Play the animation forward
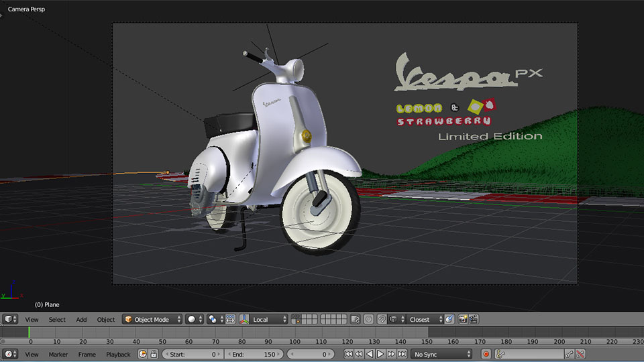The height and width of the screenshot is (362, 644). (380, 354)
